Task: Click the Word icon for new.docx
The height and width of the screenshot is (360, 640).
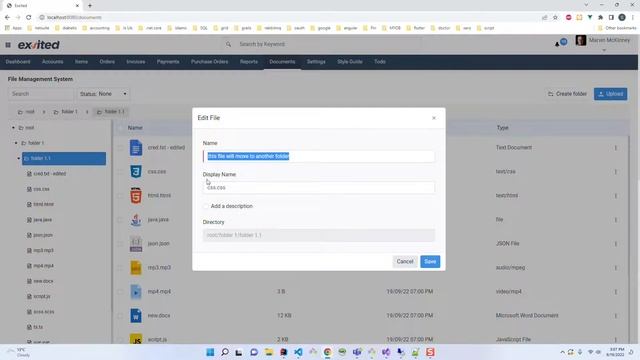Action: [136, 316]
